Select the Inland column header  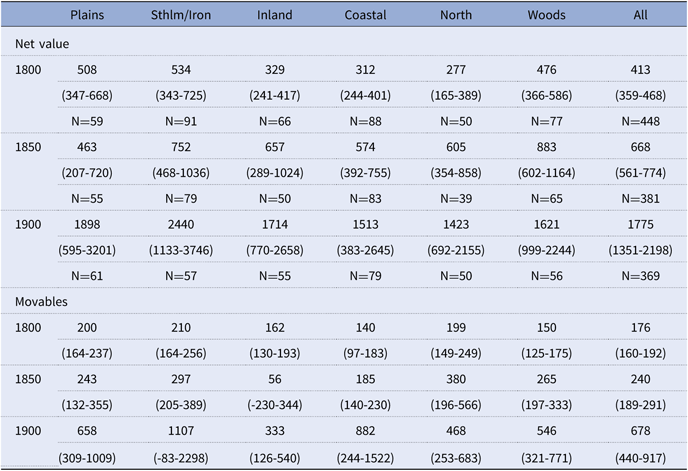click(275, 15)
